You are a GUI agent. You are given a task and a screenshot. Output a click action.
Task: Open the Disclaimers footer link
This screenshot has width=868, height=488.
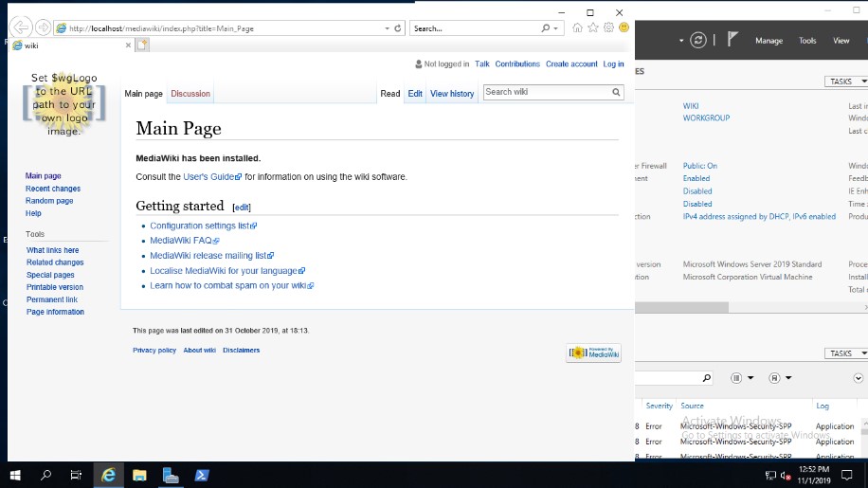click(x=242, y=351)
